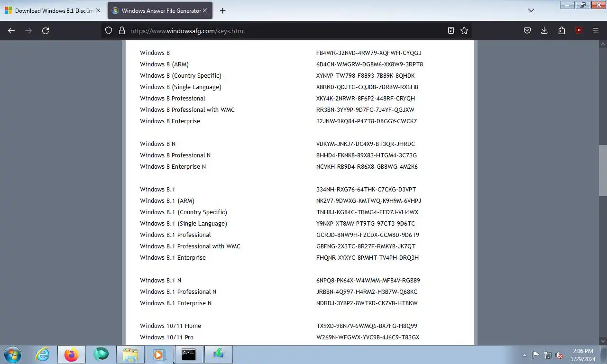The image size is (607, 364).
Task: Click Windows 8.1 Enterprise key FHQNR-XYXYC
Action: pyautogui.click(x=367, y=257)
